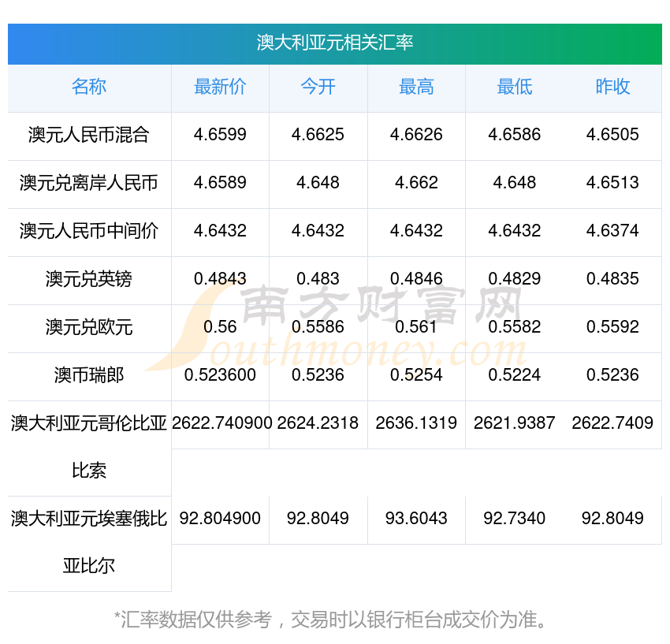Click latest price 0.56

(220, 327)
